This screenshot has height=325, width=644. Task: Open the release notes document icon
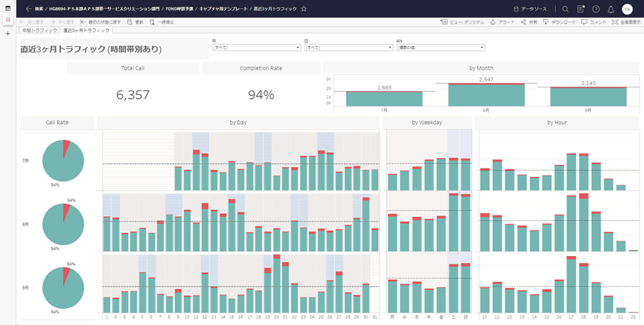tap(581, 9)
